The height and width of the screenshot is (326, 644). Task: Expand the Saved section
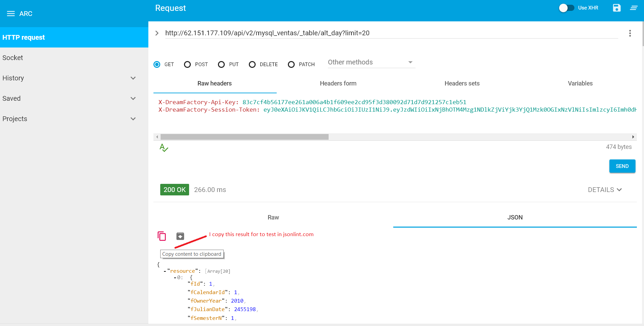(133, 98)
